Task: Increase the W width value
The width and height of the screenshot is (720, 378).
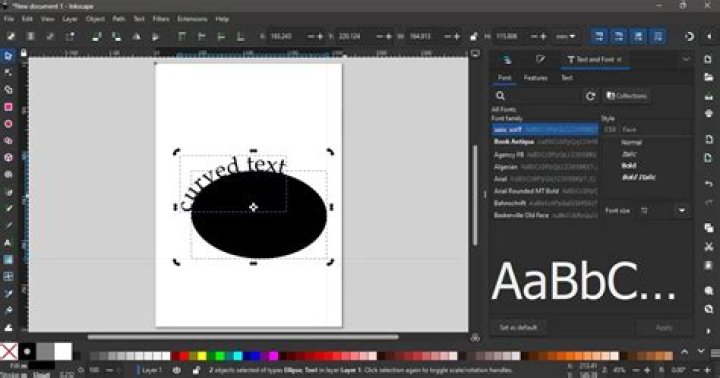Action: coord(457,36)
